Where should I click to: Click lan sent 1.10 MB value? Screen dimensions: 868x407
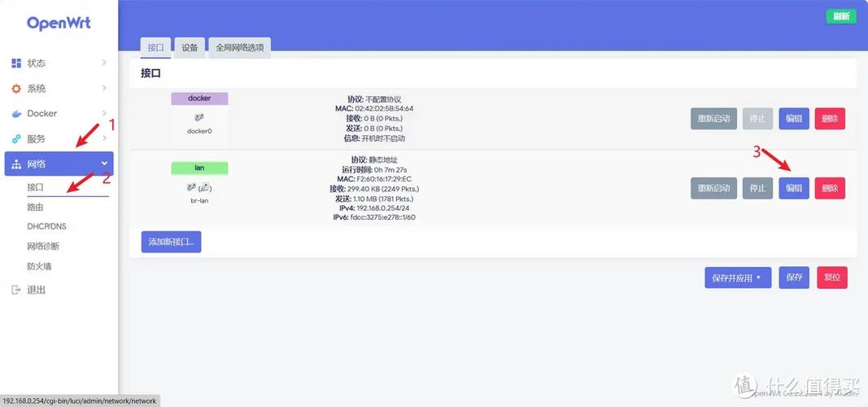[x=383, y=199]
